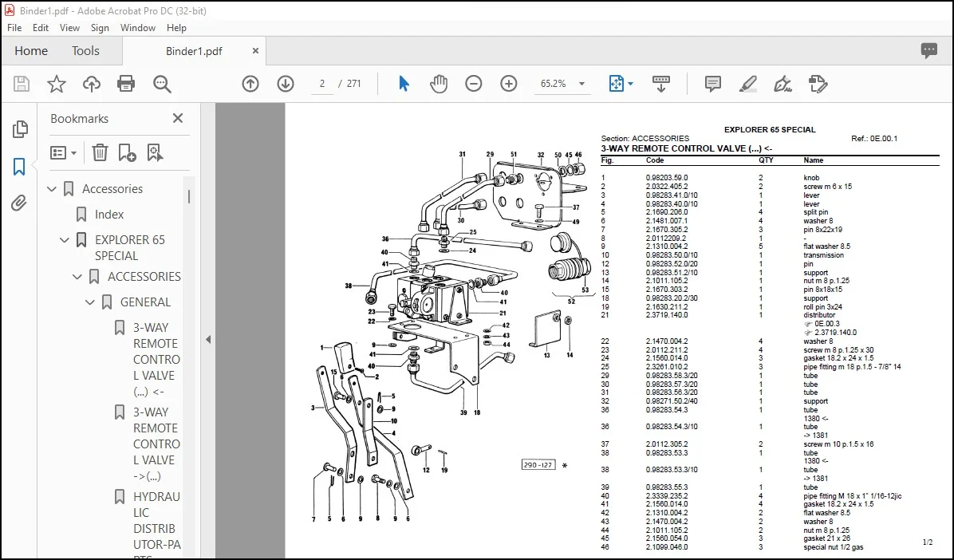Viewport: 954px width, 560px height.
Task: Toggle the Bookmarks panel icon in sidebar
Action: pyautogui.click(x=19, y=166)
